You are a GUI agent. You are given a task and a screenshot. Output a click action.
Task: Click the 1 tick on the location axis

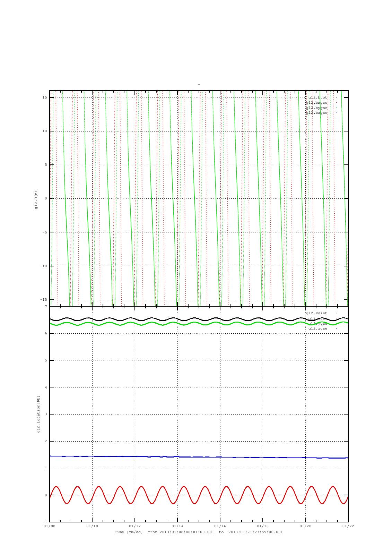point(46,468)
